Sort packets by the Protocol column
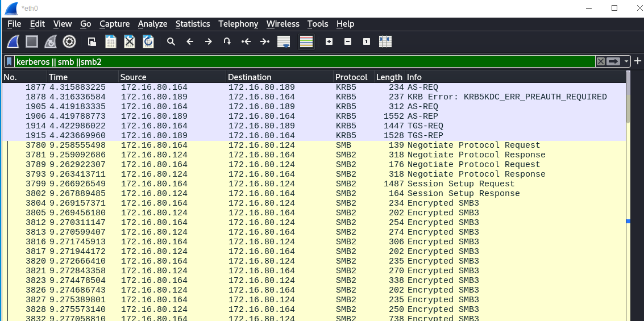Image resolution: width=644 pixels, height=321 pixels. (x=351, y=77)
